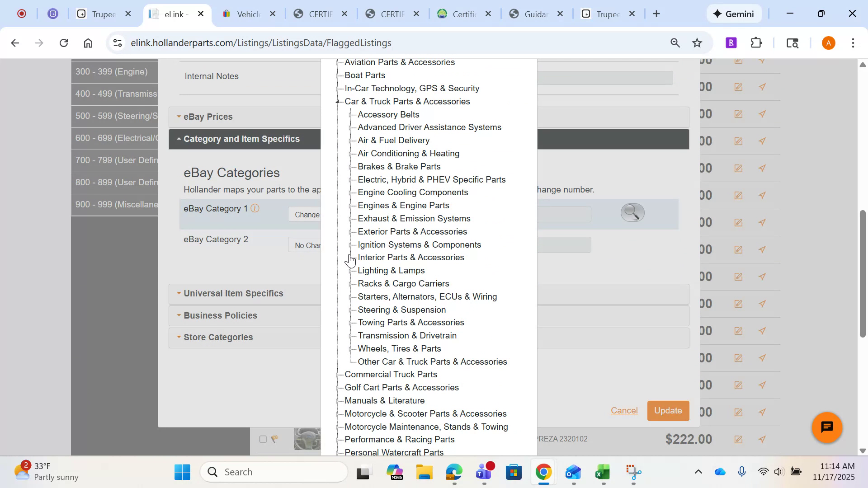Switch to the Guidance browser tab
Screen dimensions: 868x488
tap(536, 14)
